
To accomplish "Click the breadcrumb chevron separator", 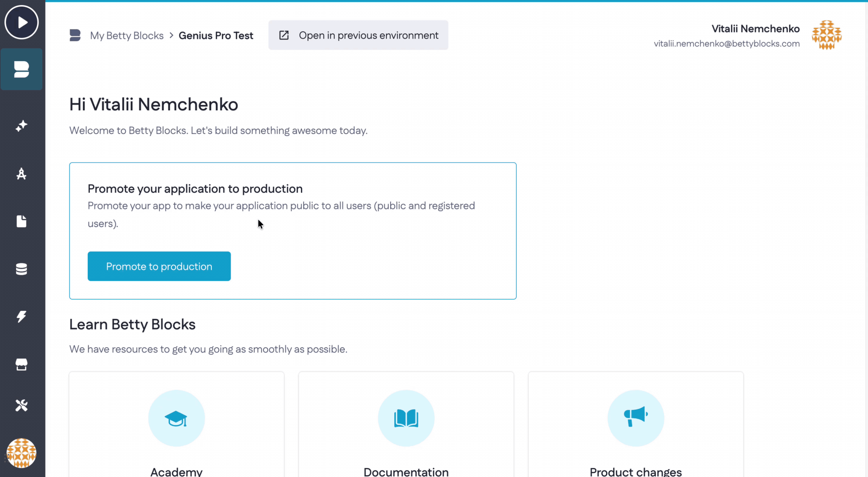I will point(172,36).
